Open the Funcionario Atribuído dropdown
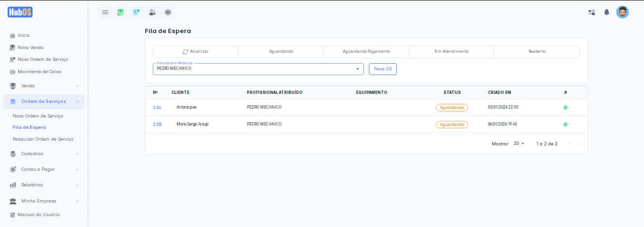 click(258, 69)
